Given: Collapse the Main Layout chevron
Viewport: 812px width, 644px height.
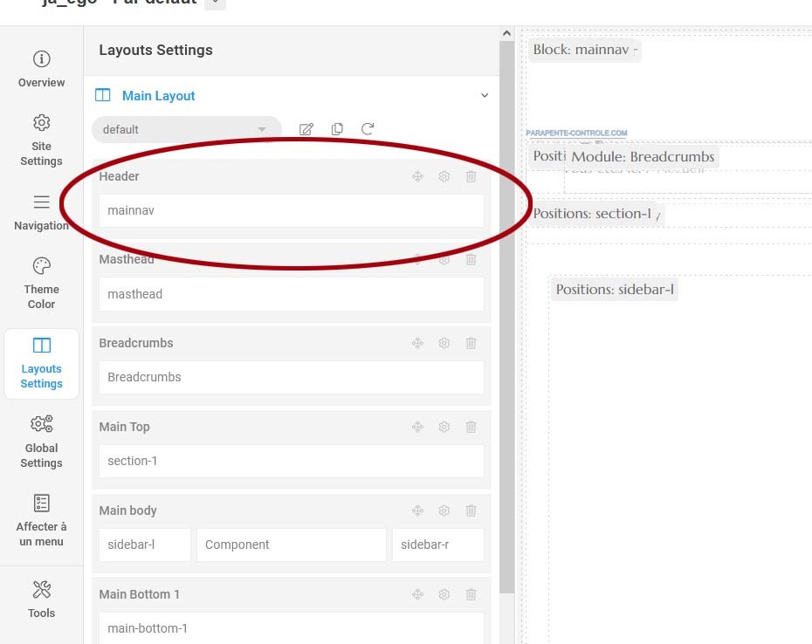Looking at the screenshot, I should (x=485, y=95).
